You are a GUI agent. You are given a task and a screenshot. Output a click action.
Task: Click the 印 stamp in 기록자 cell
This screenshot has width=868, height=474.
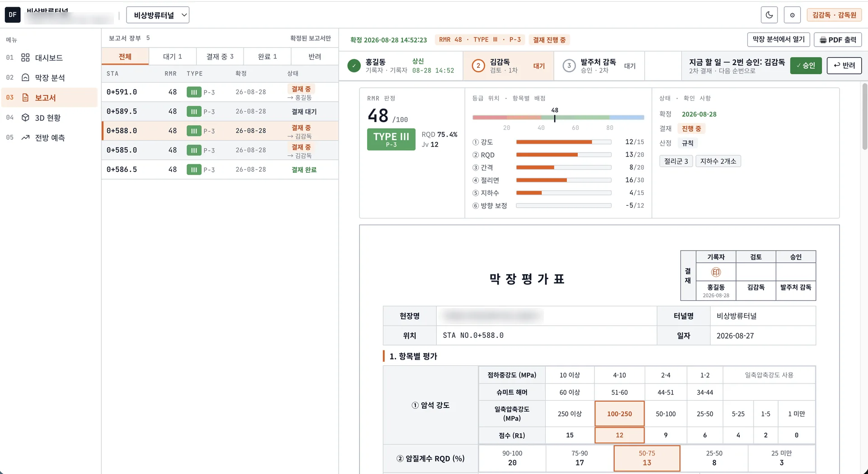pyautogui.click(x=716, y=272)
